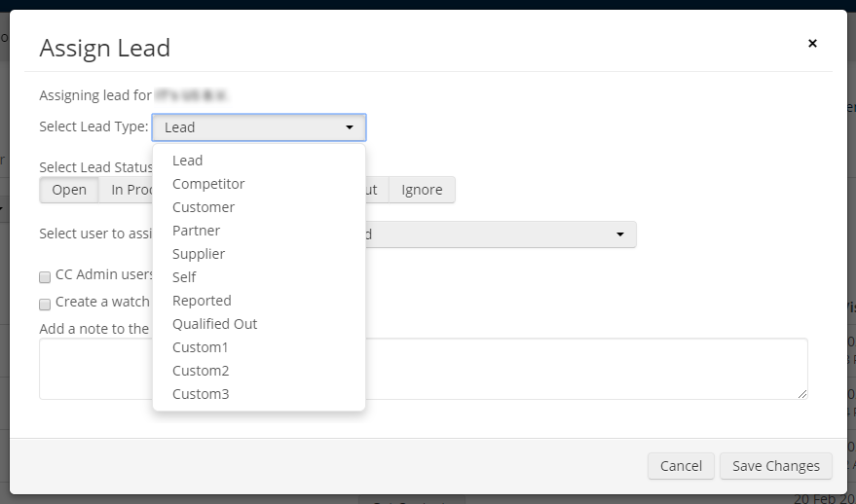Enable the CC Admin users checkbox
Image resolution: width=856 pixels, height=504 pixels.
[x=45, y=276]
